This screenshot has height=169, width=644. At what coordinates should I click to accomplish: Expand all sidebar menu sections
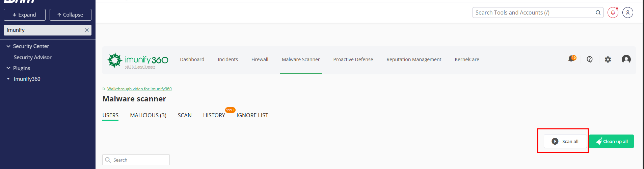(25, 15)
